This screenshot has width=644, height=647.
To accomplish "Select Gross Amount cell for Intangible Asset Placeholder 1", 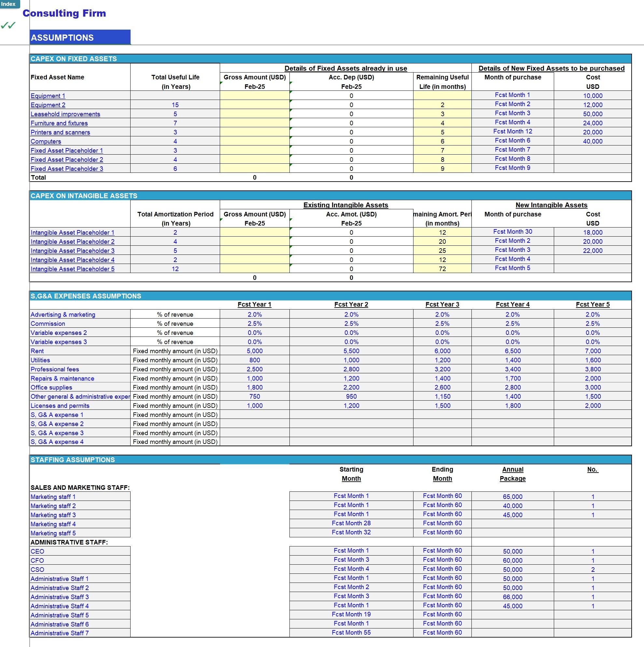I will pyautogui.click(x=255, y=232).
